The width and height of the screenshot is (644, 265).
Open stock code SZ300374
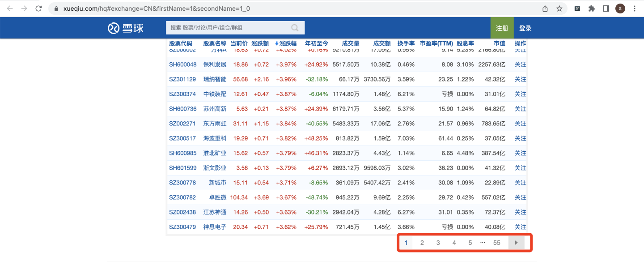coord(182,94)
